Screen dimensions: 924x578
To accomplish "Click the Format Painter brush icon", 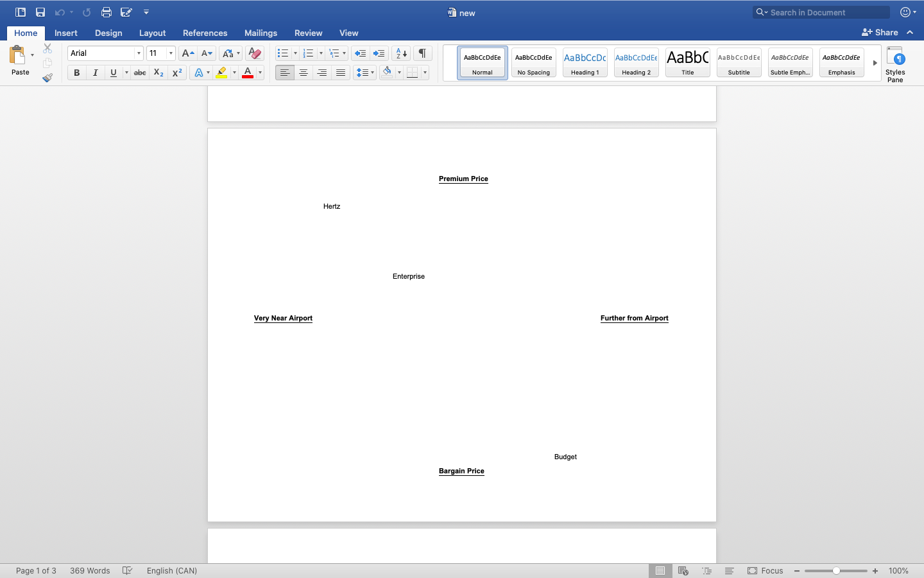I will [x=47, y=78].
